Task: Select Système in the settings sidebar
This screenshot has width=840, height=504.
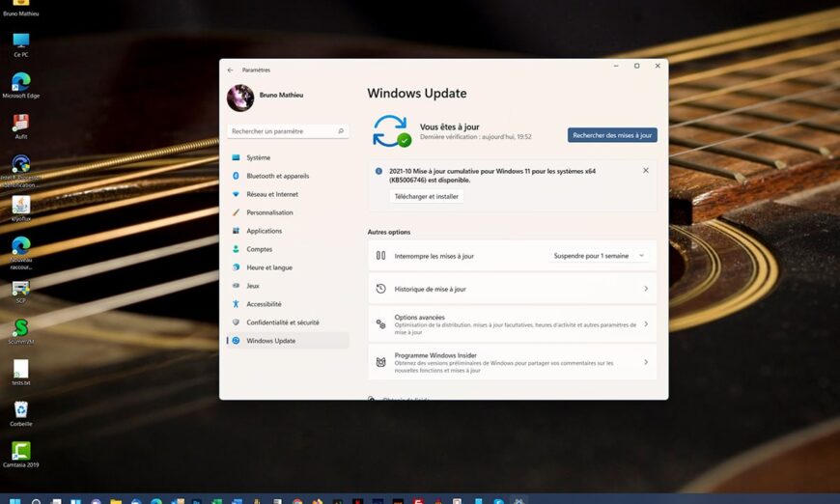Action: click(x=258, y=157)
